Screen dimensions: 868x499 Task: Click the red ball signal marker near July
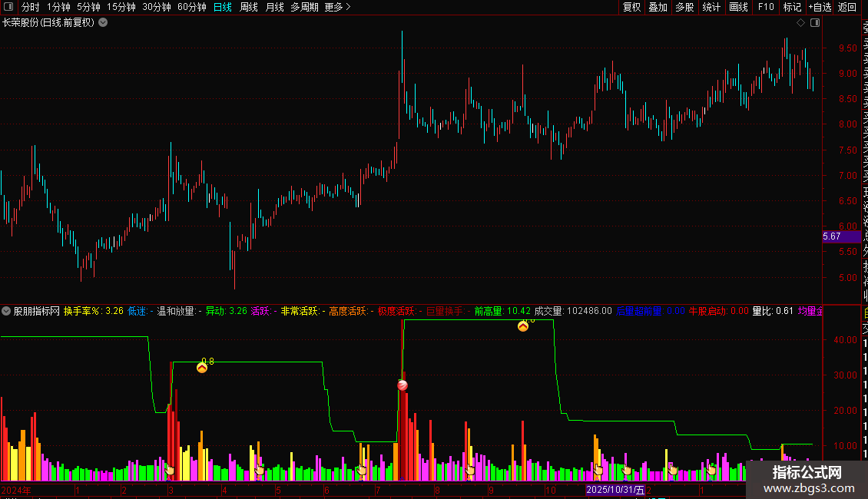click(403, 385)
